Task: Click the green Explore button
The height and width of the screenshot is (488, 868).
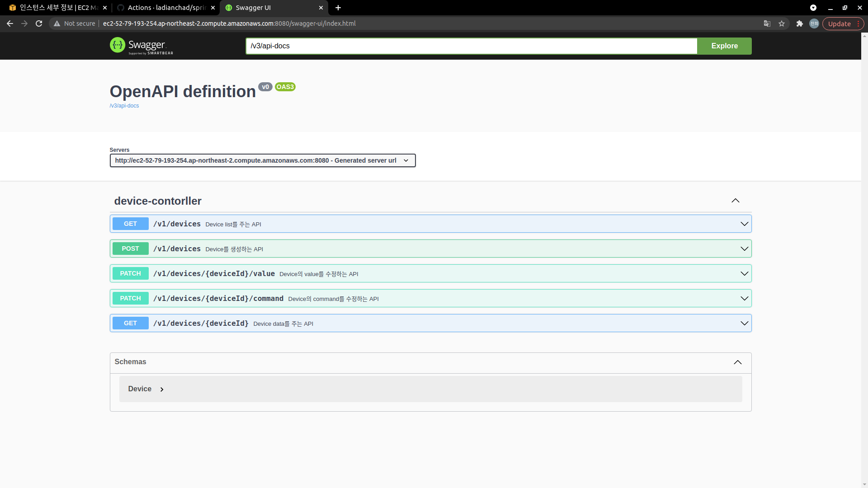Action: point(724,46)
